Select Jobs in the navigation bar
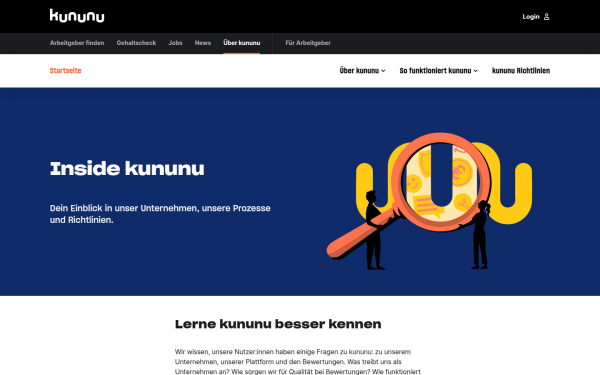This screenshot has height=375, width=600. pos(175,43)
